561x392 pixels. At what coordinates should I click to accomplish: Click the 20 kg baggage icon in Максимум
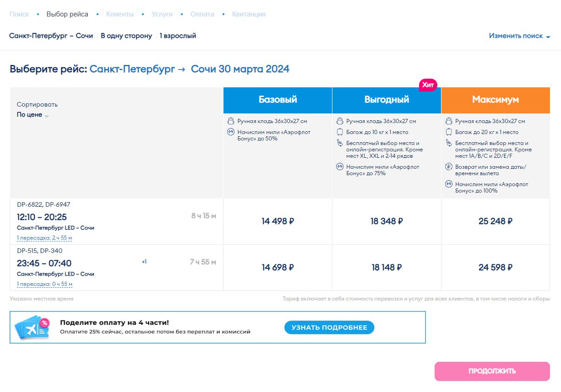(x=449, y=132)
